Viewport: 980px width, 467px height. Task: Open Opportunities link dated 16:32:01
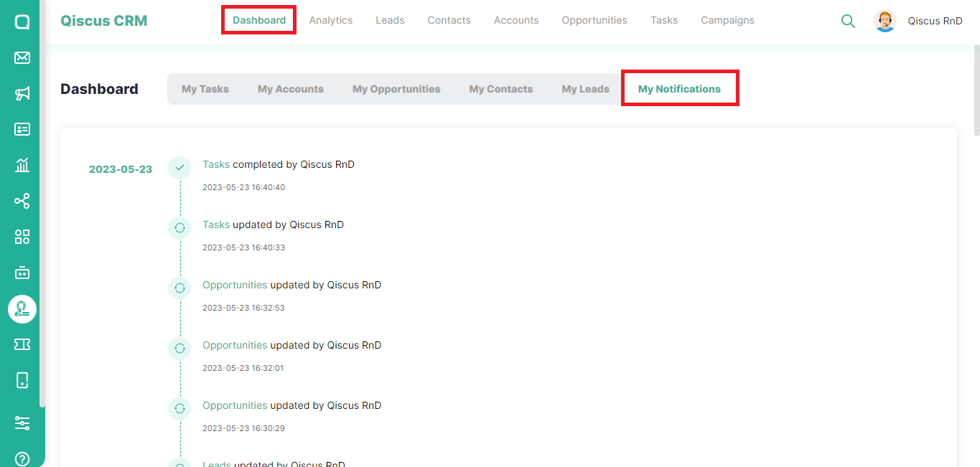click(x=235, y=345)
